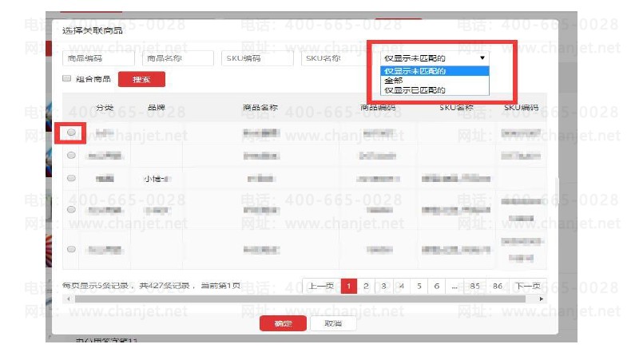Image resolution: width=643 pixels, height=364 pixels.
Task: Click the red 搜索 button
Action: click(141, 79)
